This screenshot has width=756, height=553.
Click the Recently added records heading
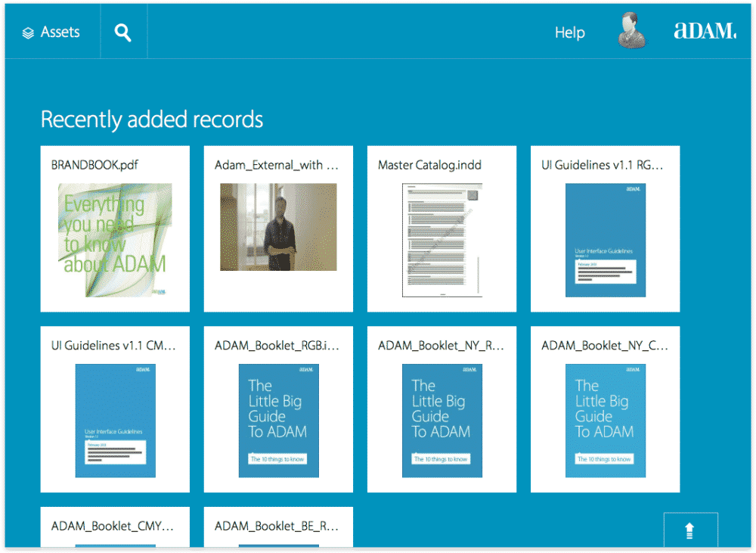click(152, 120)
